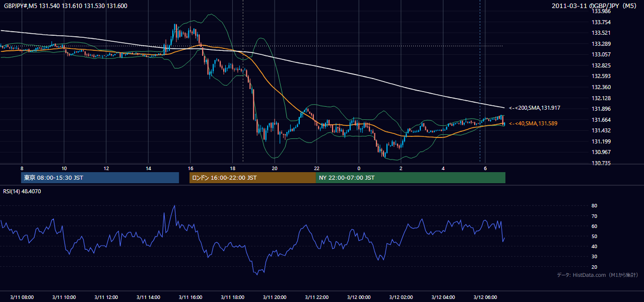Click the 3/12 04:00 bottom time label
The height and width of the screenshot is (302, 644).
click(443, 297)
